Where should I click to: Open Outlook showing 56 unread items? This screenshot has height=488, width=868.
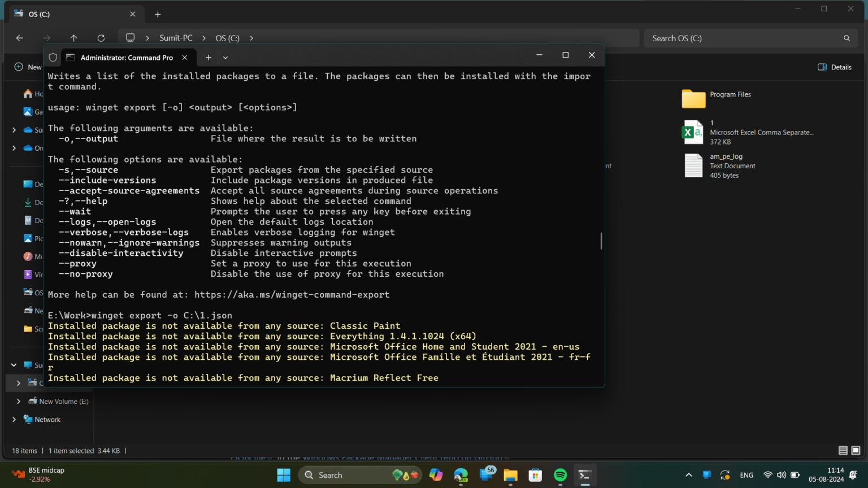tap(485, 475)
